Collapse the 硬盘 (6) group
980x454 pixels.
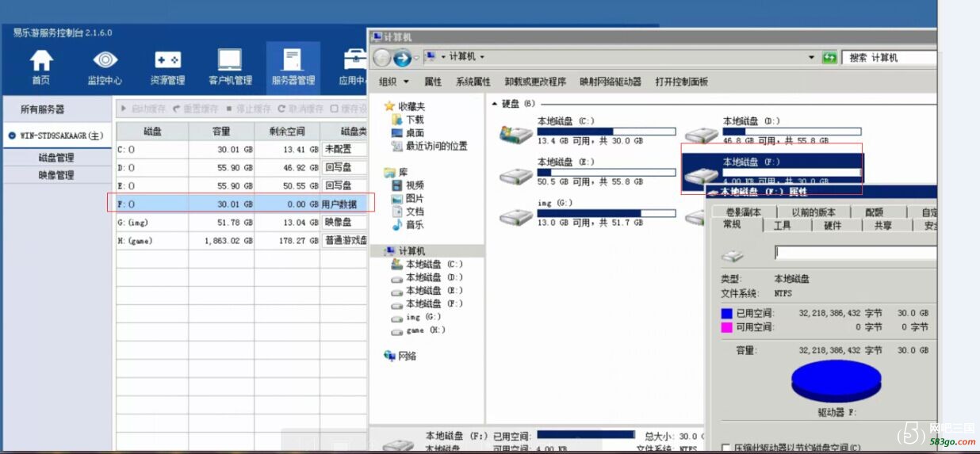click(x=496, y=104)
